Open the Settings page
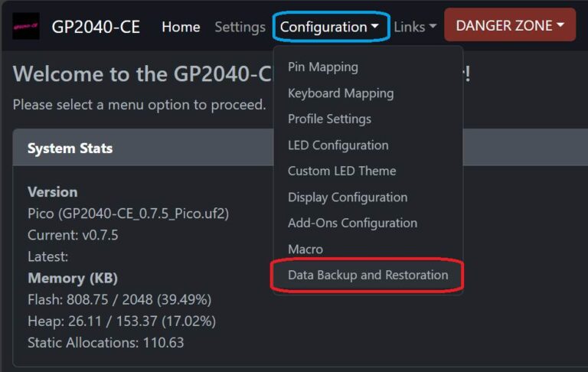This screenshot has width=588, height=372. (240, 27)
